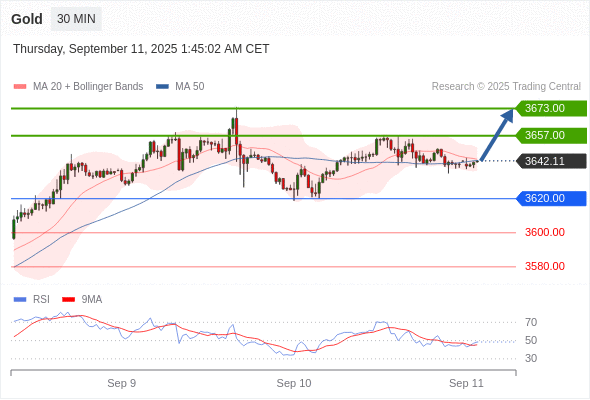
Task: Click the Sep 11 date axis label
Action: click(466, 383)
